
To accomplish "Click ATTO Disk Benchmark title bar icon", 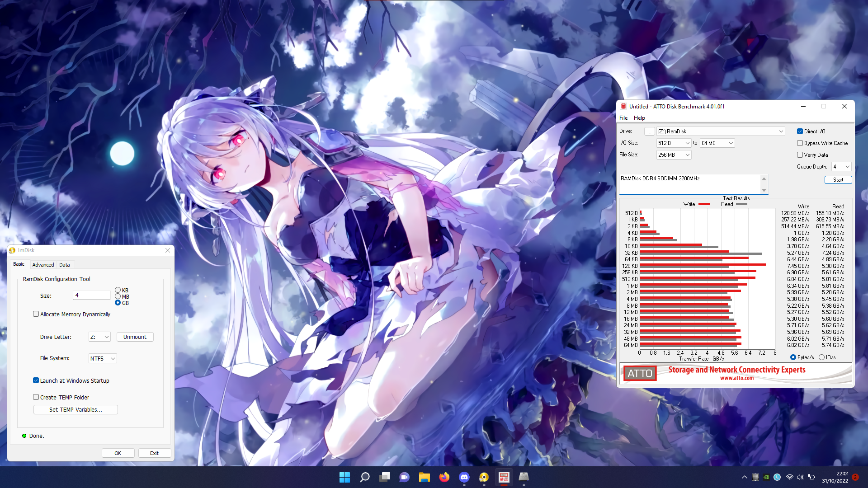I will 623,107.
